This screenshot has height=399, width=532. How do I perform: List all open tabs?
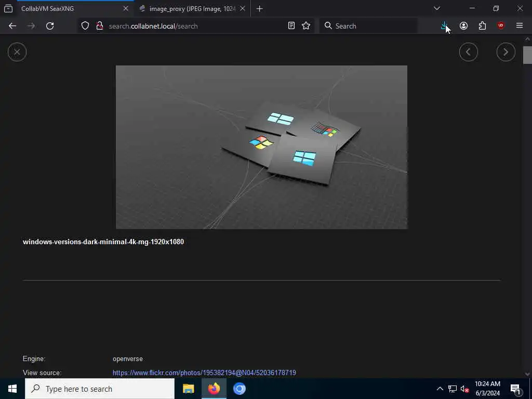coord(436,8)
